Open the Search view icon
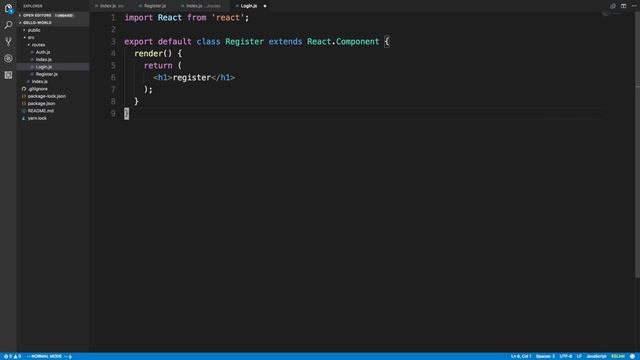640x360 pixels. (8, 25)
